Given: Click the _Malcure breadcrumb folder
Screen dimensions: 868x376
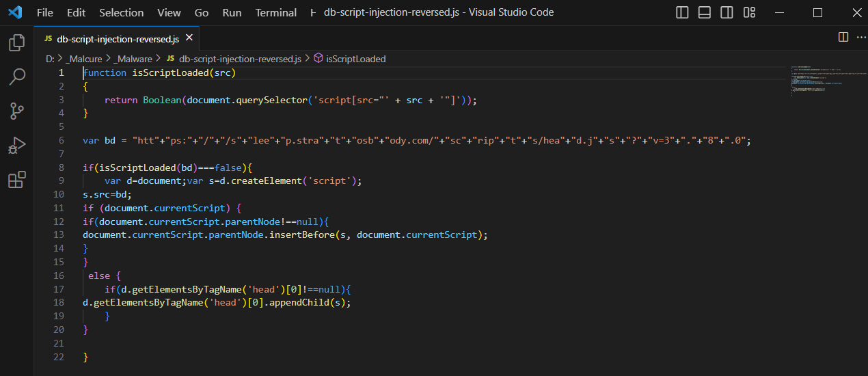Looking at the screenshot, I should 84,59.
